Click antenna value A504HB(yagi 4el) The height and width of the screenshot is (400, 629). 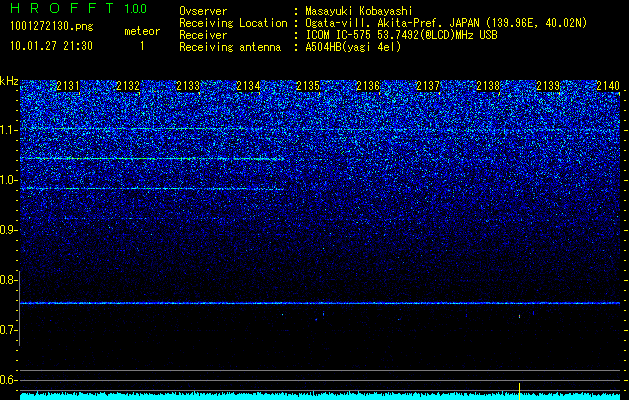pos(353,47)
